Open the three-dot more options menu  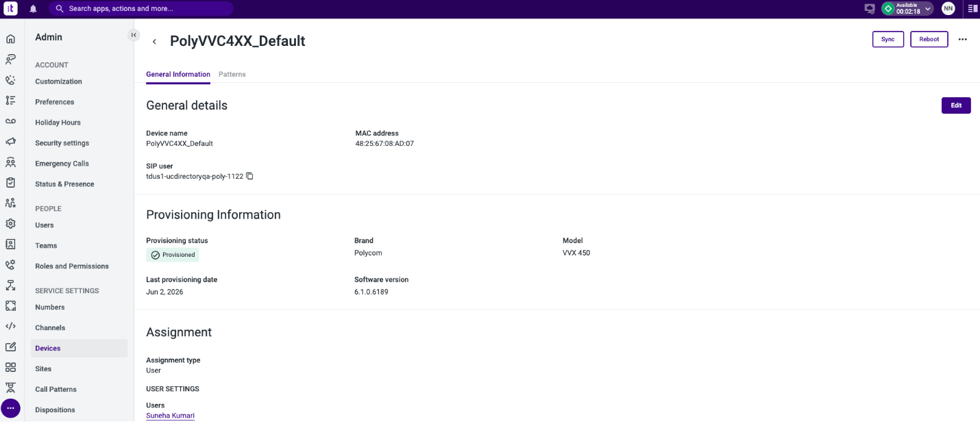[962, 39]
